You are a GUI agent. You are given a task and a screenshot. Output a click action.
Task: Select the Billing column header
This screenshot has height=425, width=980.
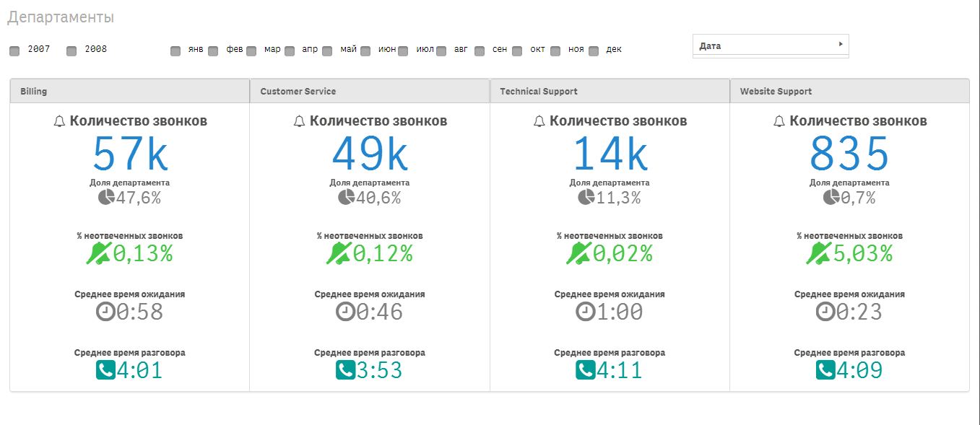[x=34, y=92]
